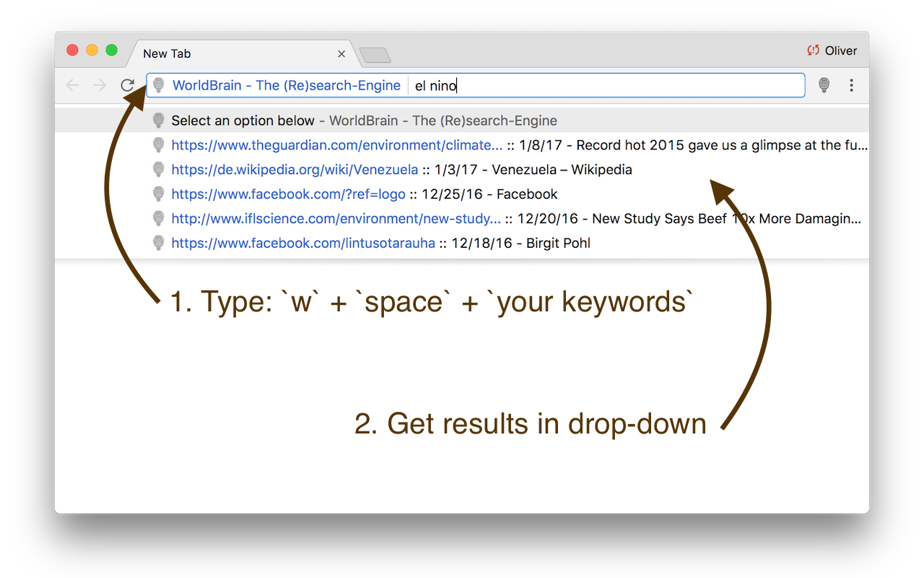924x578 pixels.
Task: Click the brain icon beside the Wikipedia result
Action: click(x=159, y=170)
